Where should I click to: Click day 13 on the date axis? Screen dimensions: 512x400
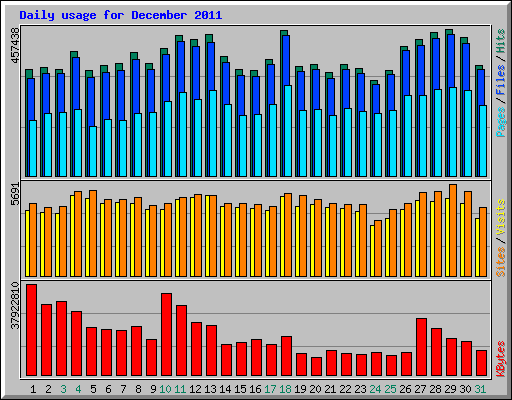click(210, 389)
